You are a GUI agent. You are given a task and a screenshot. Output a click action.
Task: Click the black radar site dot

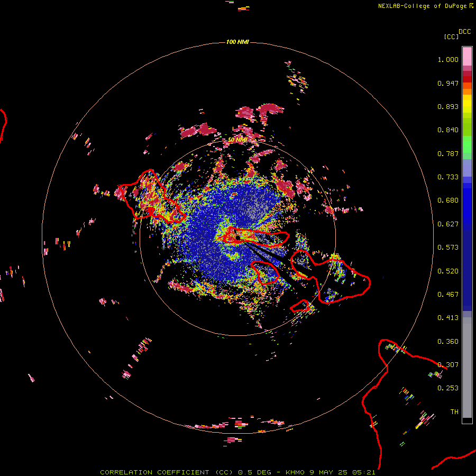coord(238,237)
